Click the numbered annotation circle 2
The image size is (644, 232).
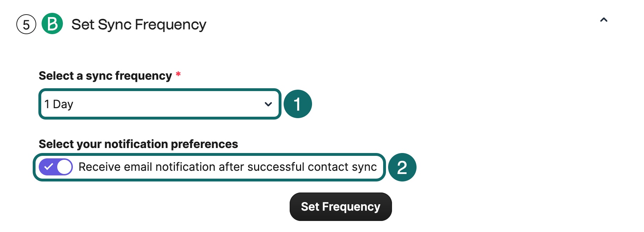(402, 167)
